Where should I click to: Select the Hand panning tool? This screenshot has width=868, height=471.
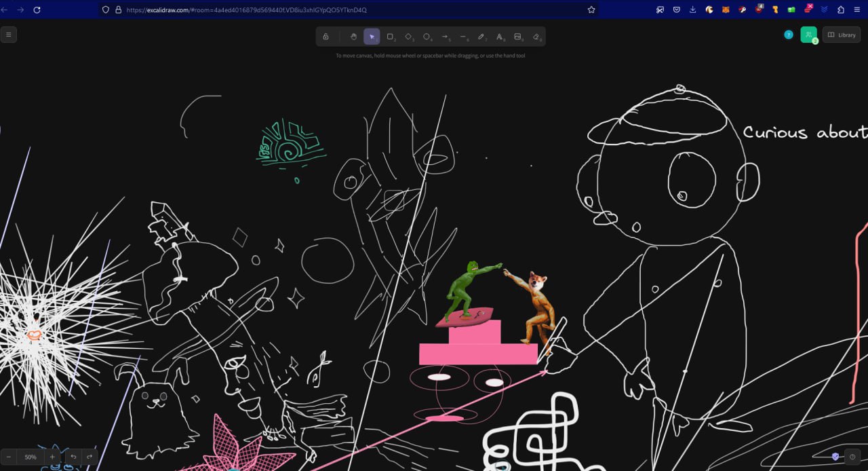pyautogui.click(x=353, y=37)
